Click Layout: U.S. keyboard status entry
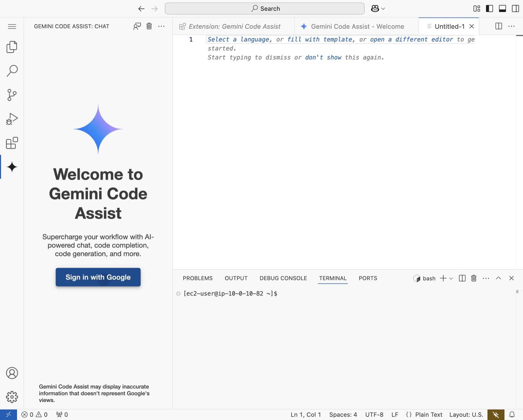The image size is (523, 420). (x=466, y=414)
